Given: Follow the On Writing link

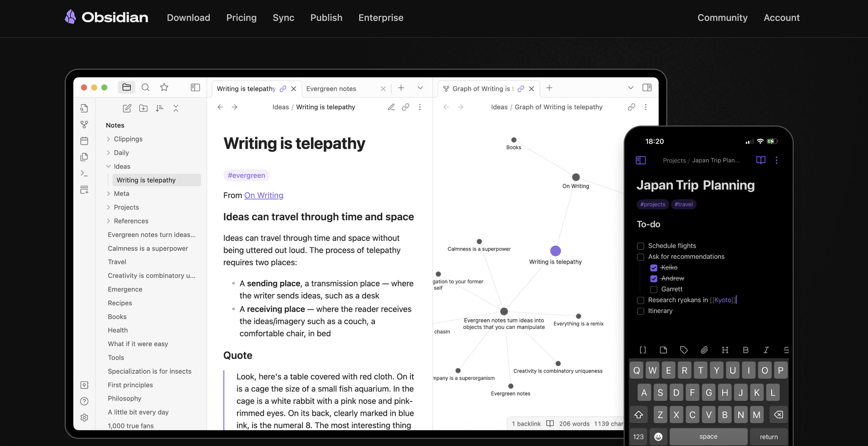Looking at the screenshot, I should (263, 195).
